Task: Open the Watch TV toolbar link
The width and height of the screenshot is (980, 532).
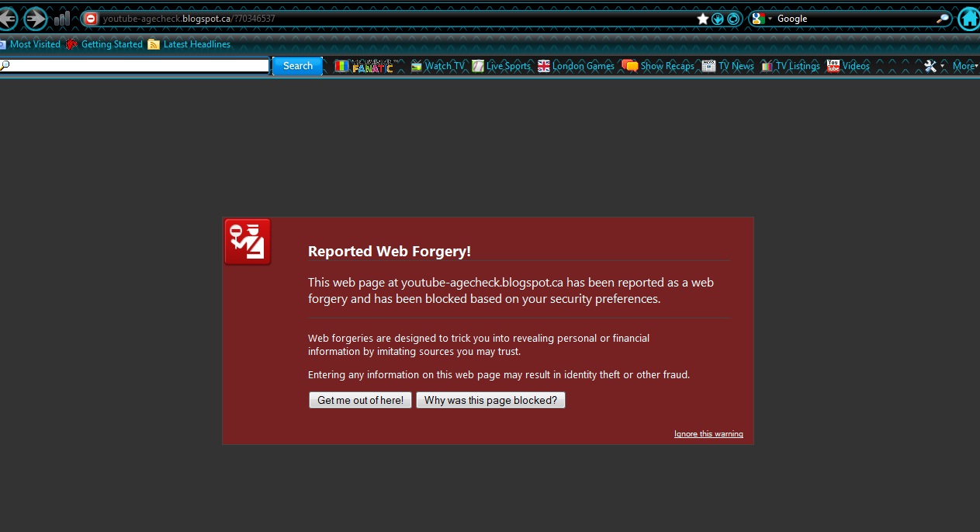Action: click(x=438, y=66)
